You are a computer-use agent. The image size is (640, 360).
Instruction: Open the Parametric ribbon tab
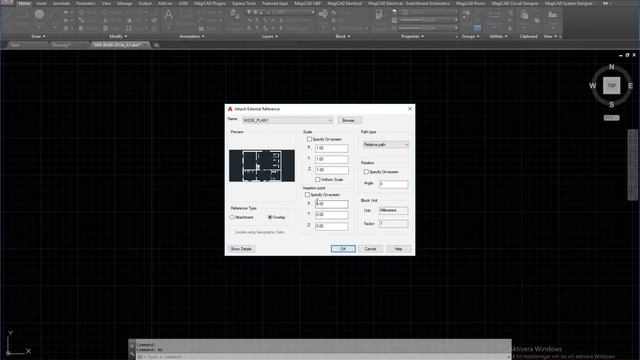pyautogui.click(x=86, y=3)
